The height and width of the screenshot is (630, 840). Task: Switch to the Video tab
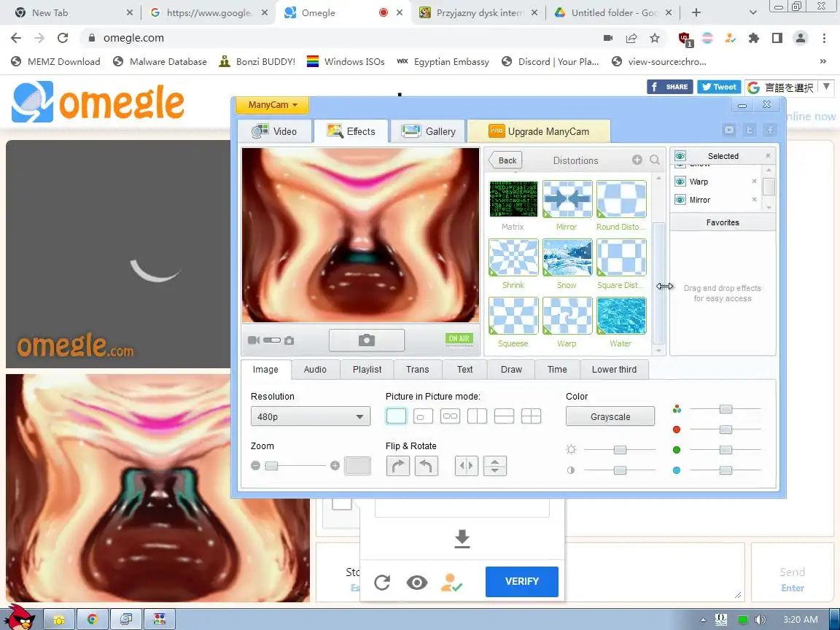tap(274, 131)
